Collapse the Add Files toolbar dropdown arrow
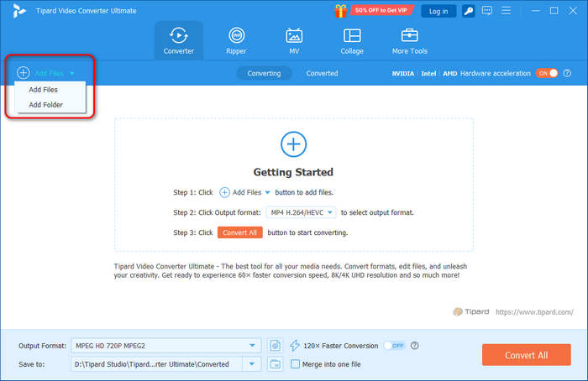The image size is (588, 381). pyautogui.click(x=72, y=73)
